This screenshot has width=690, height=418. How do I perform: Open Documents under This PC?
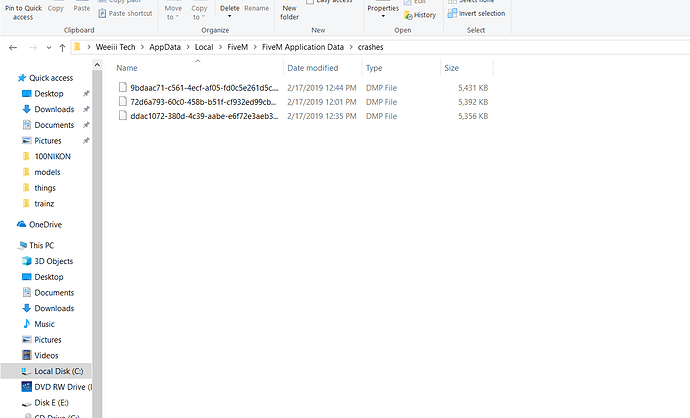pos(54,293)
